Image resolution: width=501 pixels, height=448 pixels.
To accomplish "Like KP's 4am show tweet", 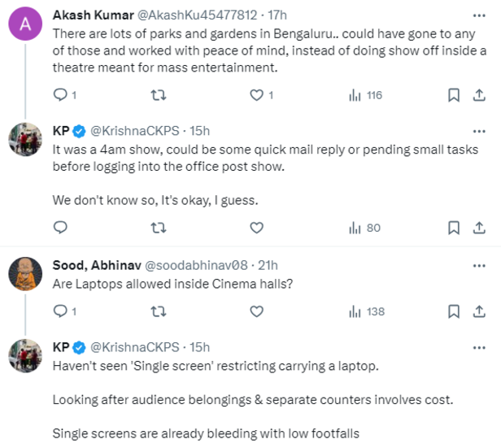I will click(257, 228).
